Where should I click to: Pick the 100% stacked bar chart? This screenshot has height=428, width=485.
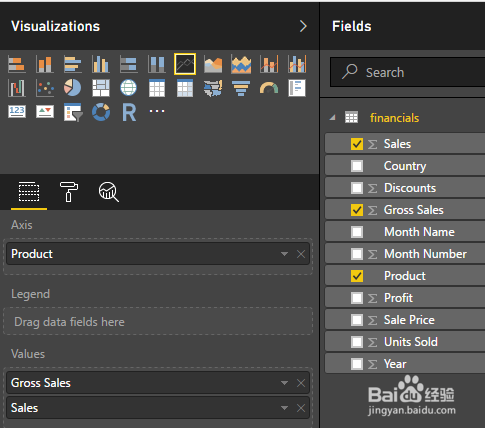129,64
